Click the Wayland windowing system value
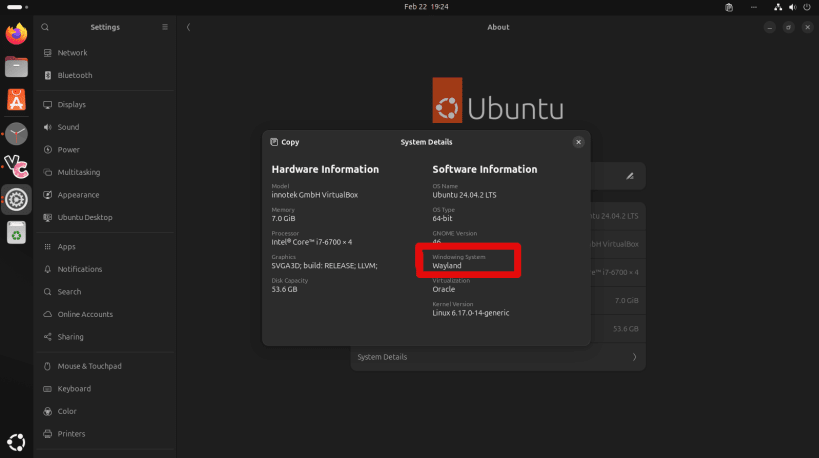 coord(447,266)
